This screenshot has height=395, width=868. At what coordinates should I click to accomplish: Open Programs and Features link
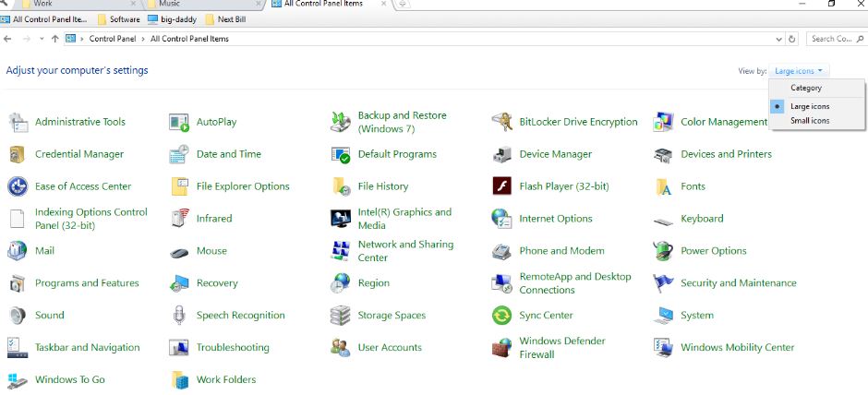(x=87, y=283)
